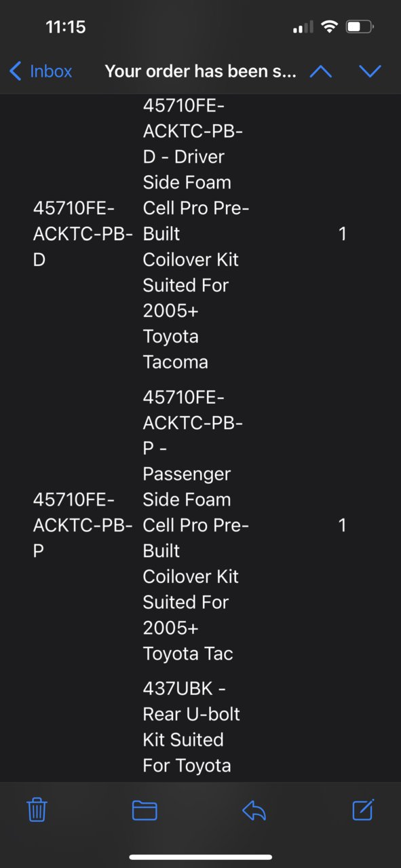Tap the battery indicator in status bar
401x868 pixels.
359,27
